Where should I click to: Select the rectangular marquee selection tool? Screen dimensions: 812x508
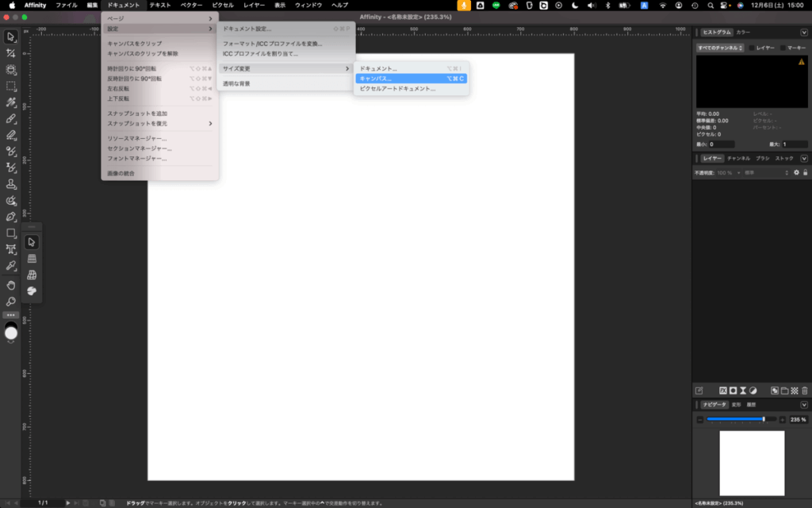11,86
